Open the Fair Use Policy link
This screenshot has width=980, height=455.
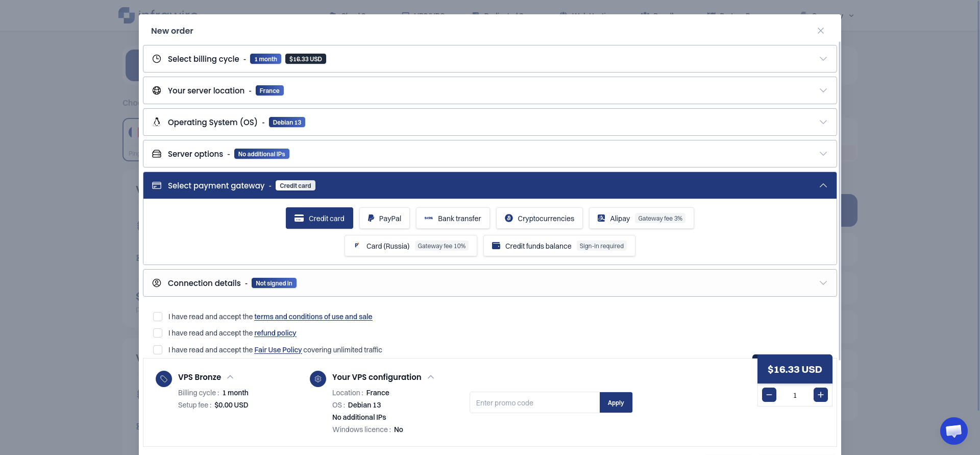278,350
